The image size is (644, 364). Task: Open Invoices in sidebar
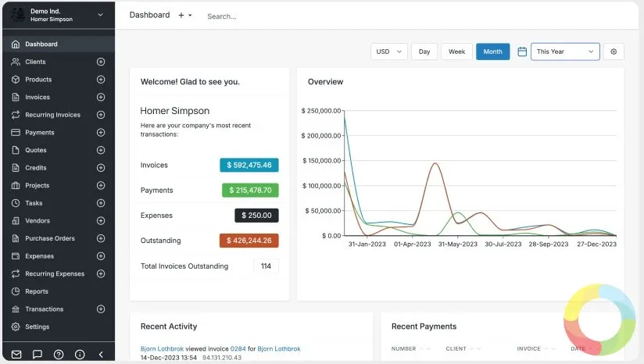pyautogui.click(x=38, y=98)
